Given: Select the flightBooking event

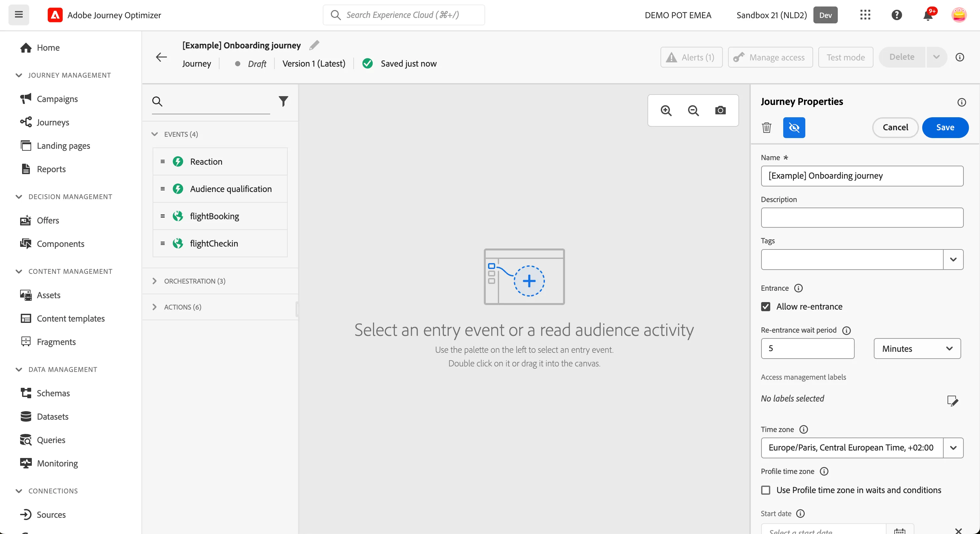Looking at the screenshot, I should (220, 216).
